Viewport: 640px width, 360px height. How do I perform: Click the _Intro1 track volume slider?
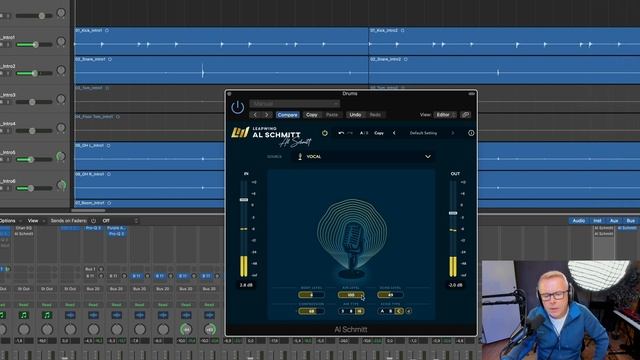tap(34, 44)
